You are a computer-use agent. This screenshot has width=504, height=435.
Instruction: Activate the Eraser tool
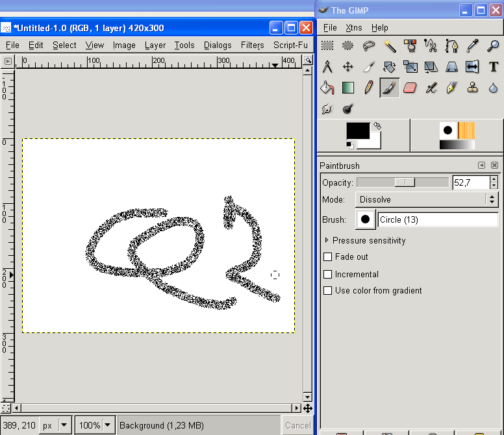[410, 88]
